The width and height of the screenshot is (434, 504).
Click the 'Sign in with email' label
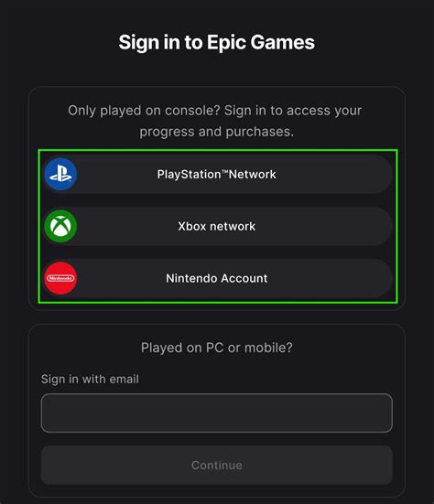[90, 379]
